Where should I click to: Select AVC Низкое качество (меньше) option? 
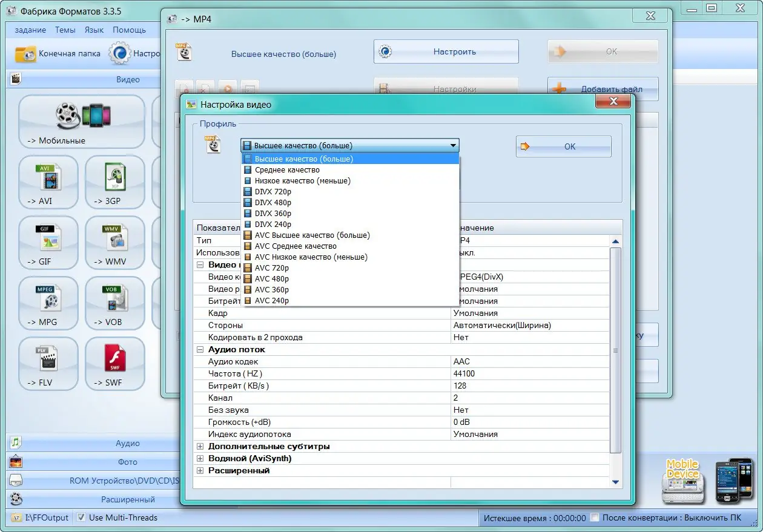350,257
